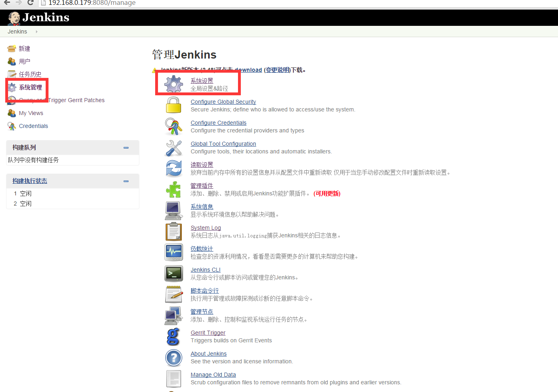The height and width of the screenshot is (392, 558).
Task: Open the 脚本命令行 link
Action: 204,291
